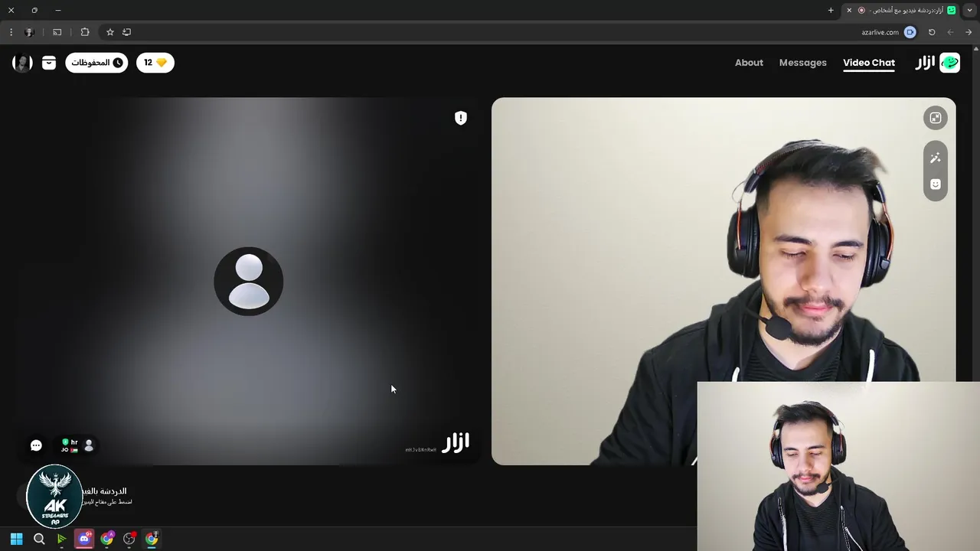Open the shop box icon in header
This screenshot has height=551, width=980.
[49, 63]
